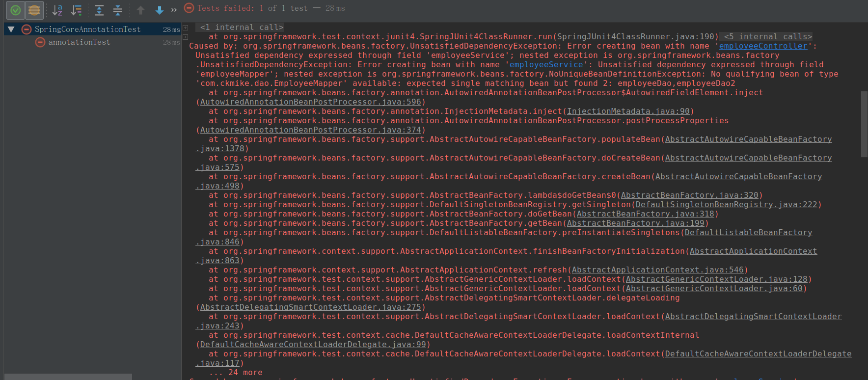Open the employeeService bean link

(546, 65)
